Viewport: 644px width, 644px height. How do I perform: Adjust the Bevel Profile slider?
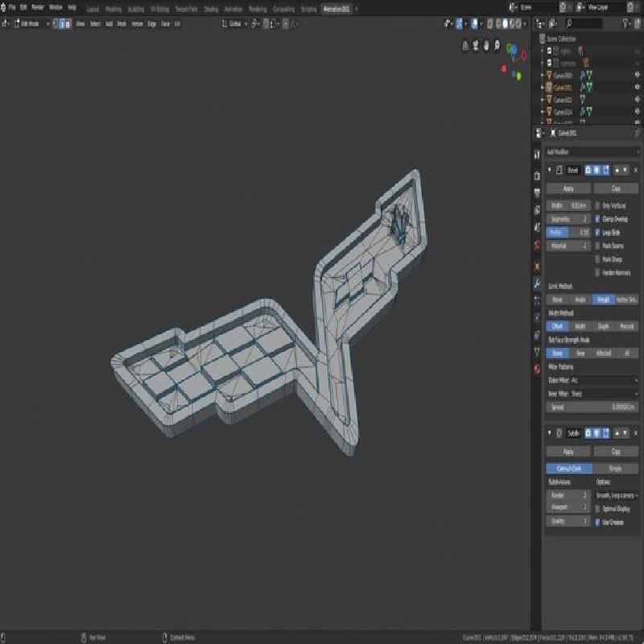tap(568, 233)
